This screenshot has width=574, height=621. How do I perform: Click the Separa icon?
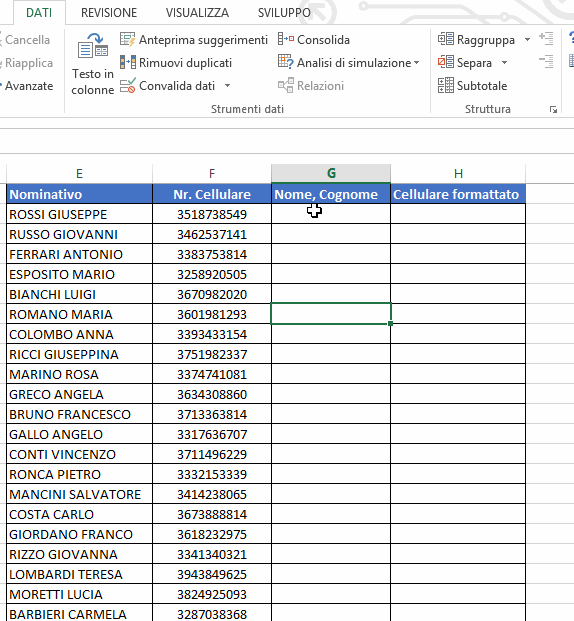click(446, 63)
